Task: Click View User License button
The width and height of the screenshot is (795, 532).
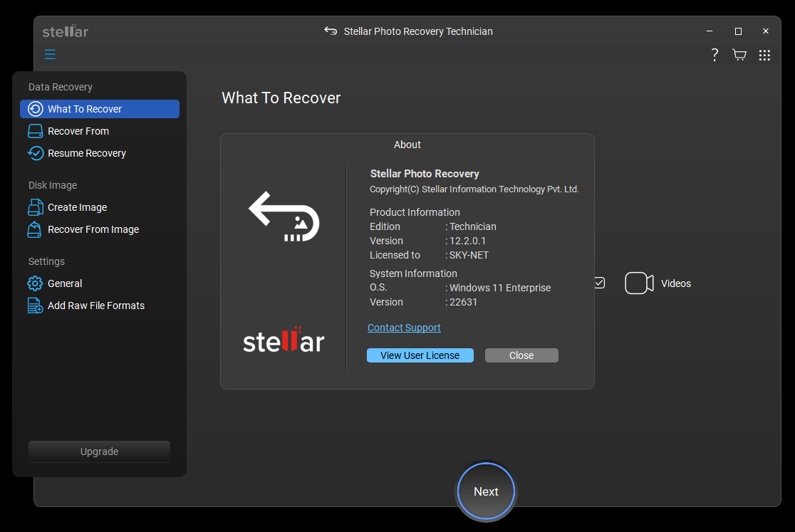Action: (420, 355)
